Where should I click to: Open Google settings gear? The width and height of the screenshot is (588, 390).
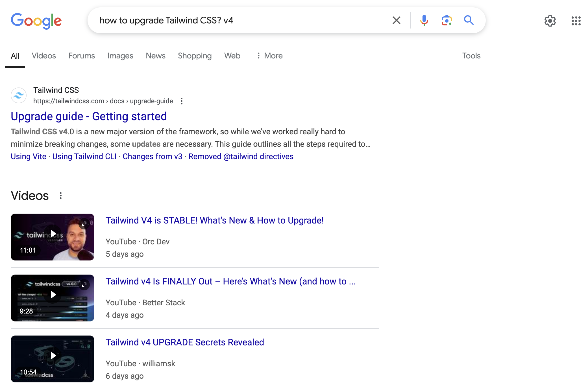click(x=550, y=21)
